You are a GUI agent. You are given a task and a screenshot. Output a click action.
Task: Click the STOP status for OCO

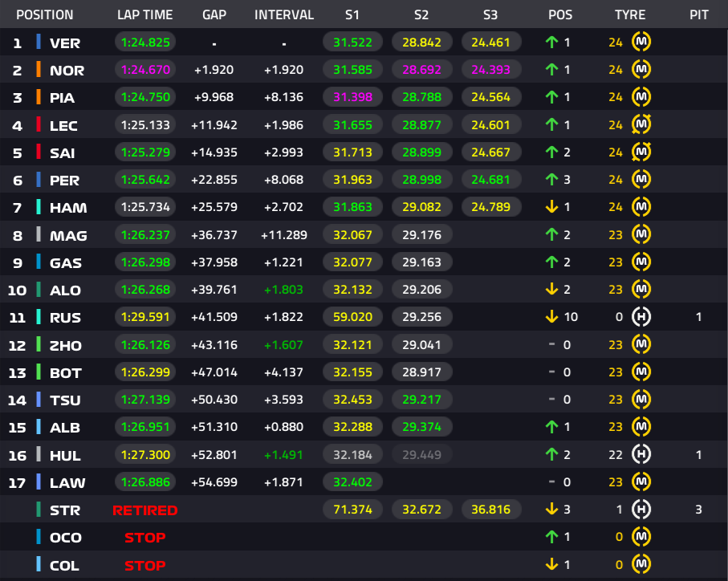(144, 538)
